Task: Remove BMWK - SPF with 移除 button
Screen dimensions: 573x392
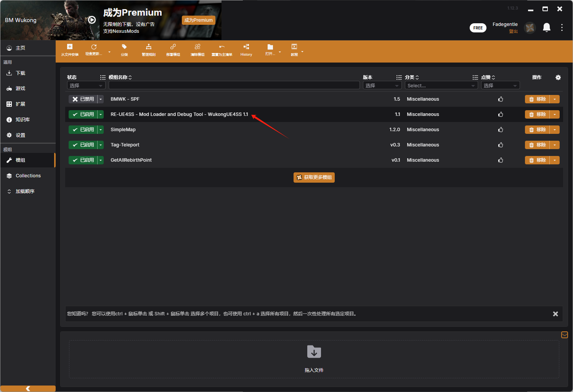Action: click(537, 99)
